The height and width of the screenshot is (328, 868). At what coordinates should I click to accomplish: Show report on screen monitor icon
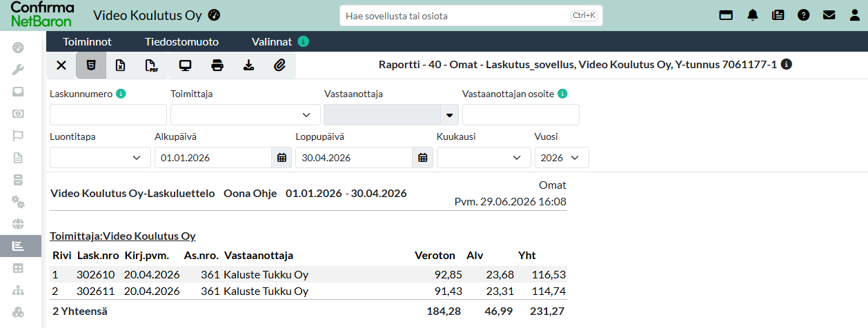pos(185,65)
